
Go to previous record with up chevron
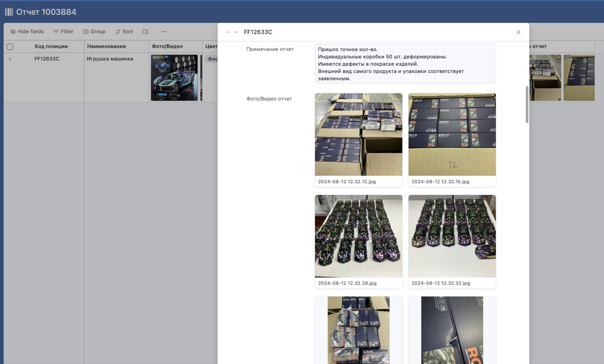point(228,32)
